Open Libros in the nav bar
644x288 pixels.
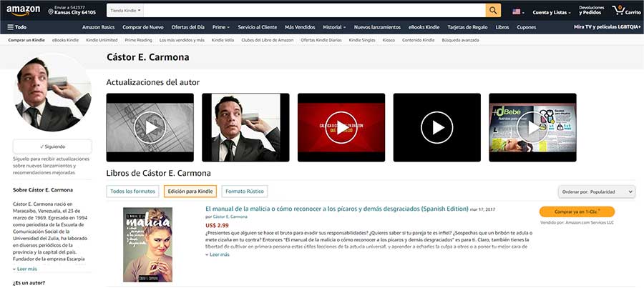pos(502,27)
